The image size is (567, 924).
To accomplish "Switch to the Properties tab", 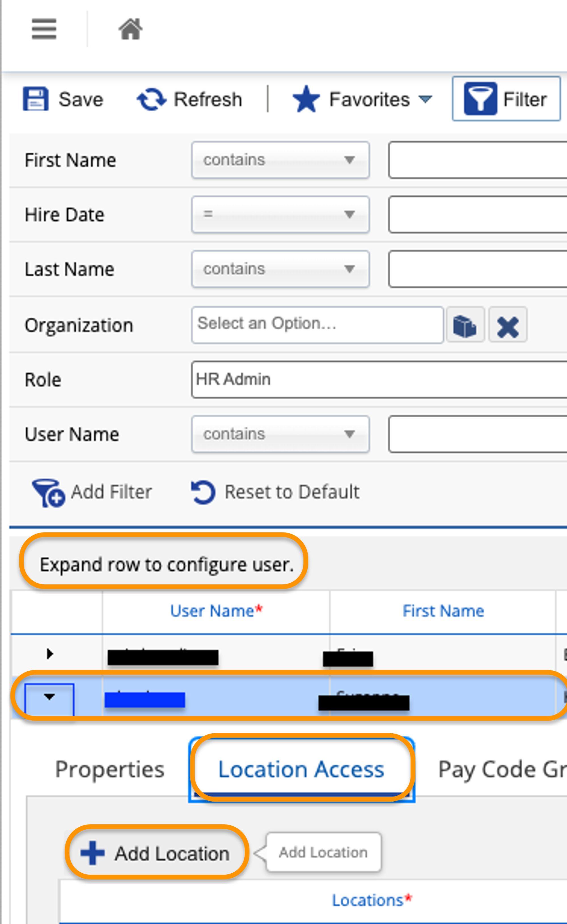I will 109,770.
